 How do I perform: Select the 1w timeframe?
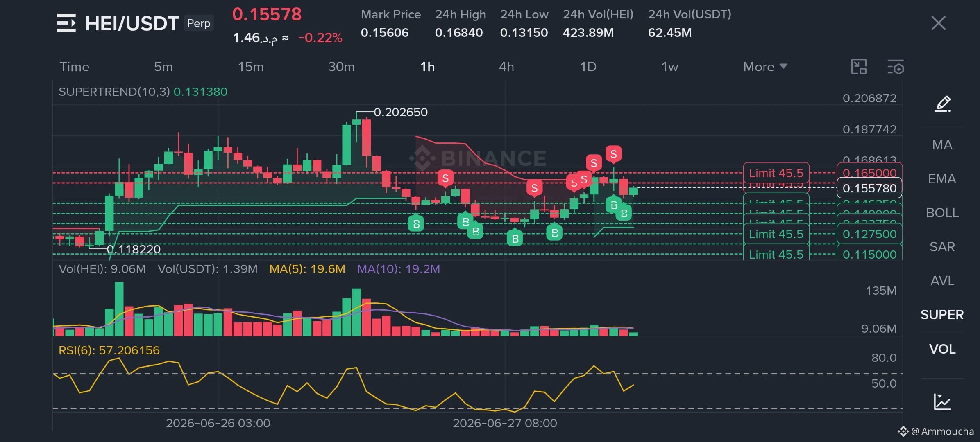click(x=669, y=67)
